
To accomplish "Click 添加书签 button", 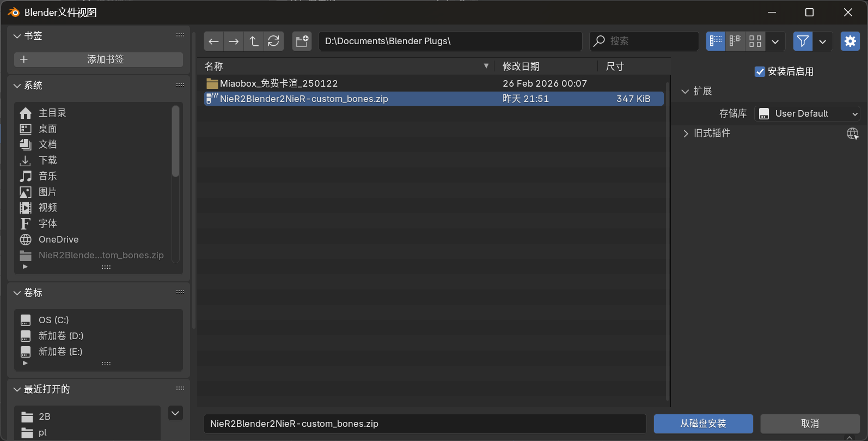I will [x=99, y=59].
